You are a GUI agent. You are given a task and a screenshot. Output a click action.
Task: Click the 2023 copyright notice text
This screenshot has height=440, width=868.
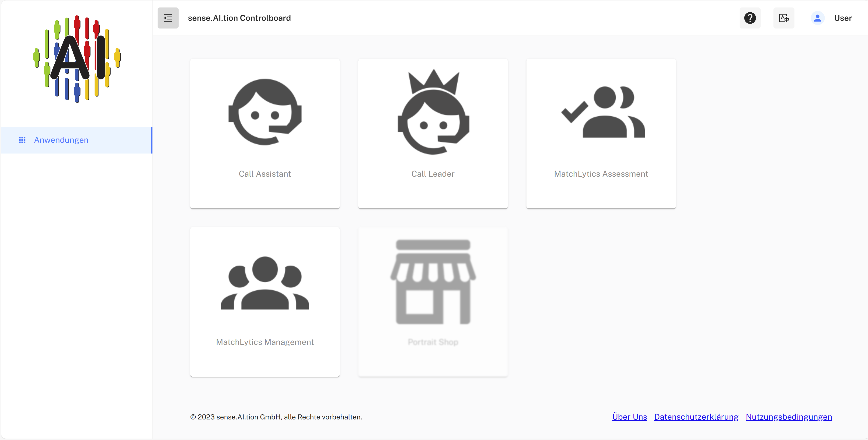click(276, 417)
